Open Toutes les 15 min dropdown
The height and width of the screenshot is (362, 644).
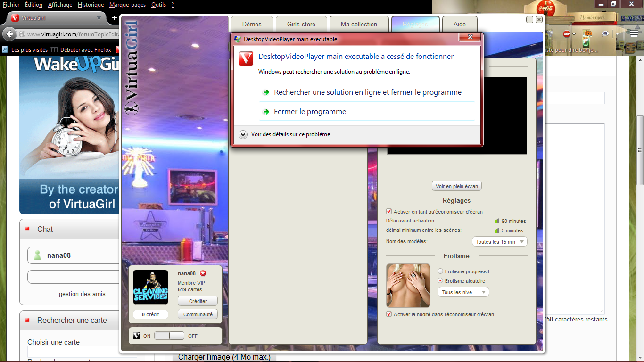click(x=499, y=242)
